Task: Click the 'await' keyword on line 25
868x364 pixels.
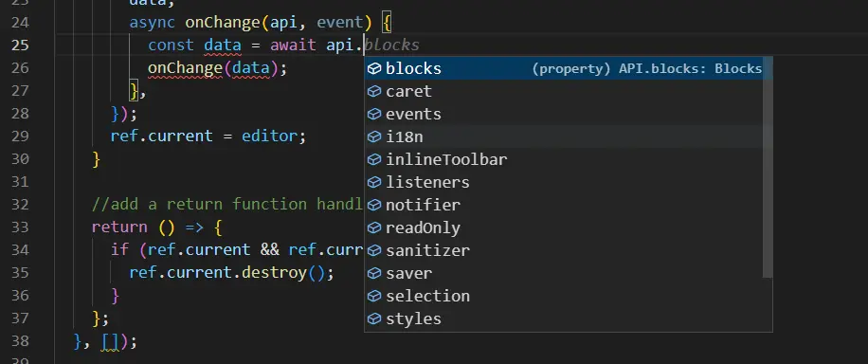Action: point(293,45)
